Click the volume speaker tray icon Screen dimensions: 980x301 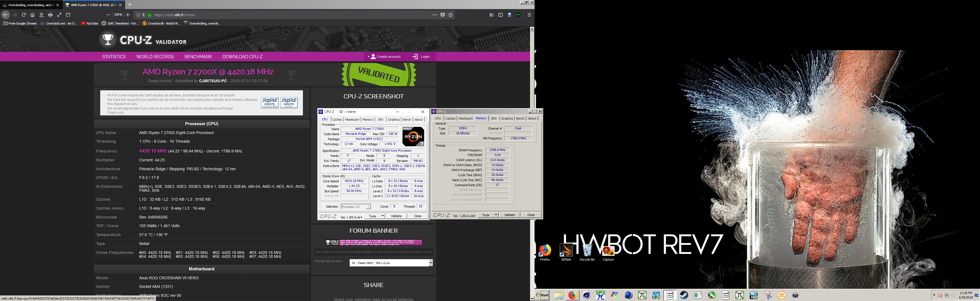click(x=954, y=295)
